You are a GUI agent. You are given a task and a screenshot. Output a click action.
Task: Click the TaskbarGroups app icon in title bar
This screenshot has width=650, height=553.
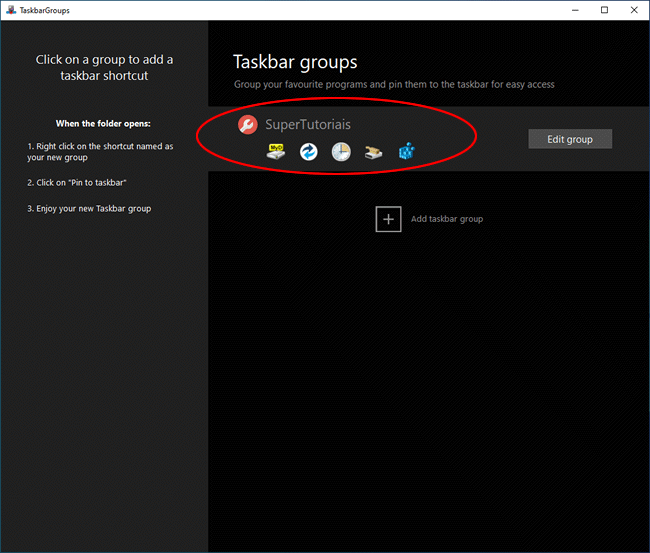point(10,10)
